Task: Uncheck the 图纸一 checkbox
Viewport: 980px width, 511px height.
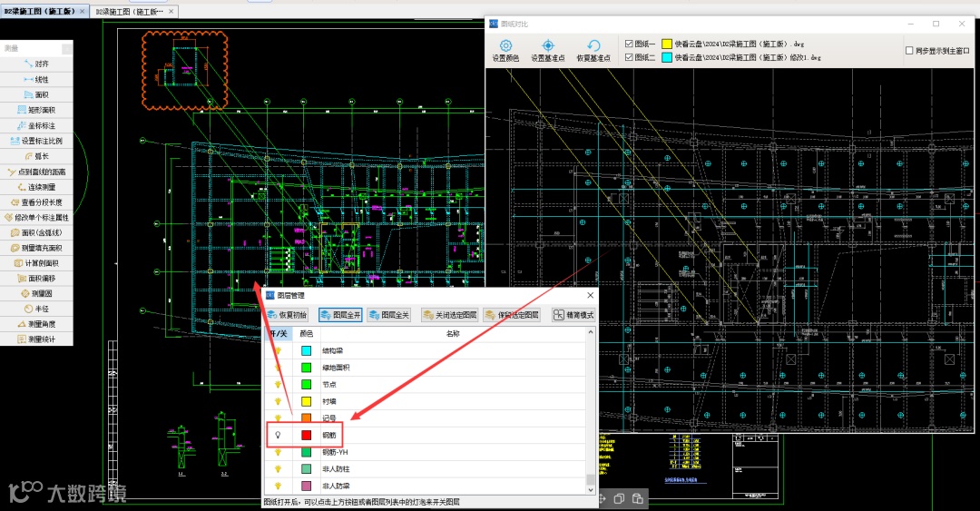Action: click(x=630, y=44)
